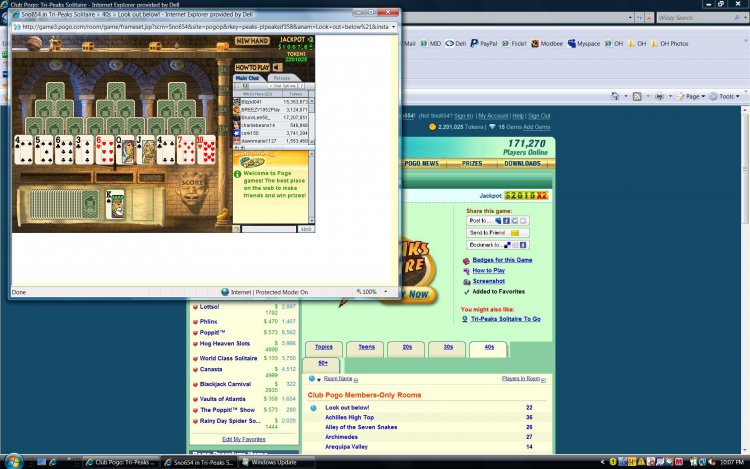The width and height of the screenshot is (750, 469).
Task: Switch to the Main Chat tab
Action: (x=247, y=78)
